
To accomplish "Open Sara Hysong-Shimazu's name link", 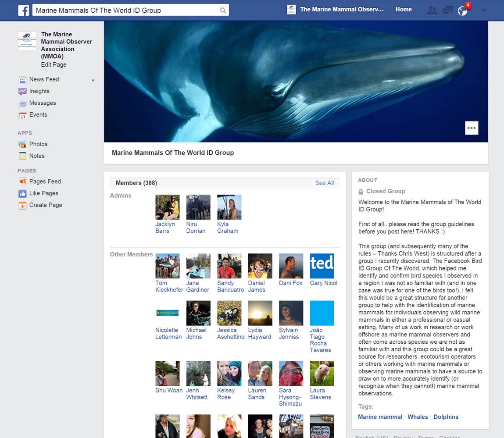I will point(290,397).
